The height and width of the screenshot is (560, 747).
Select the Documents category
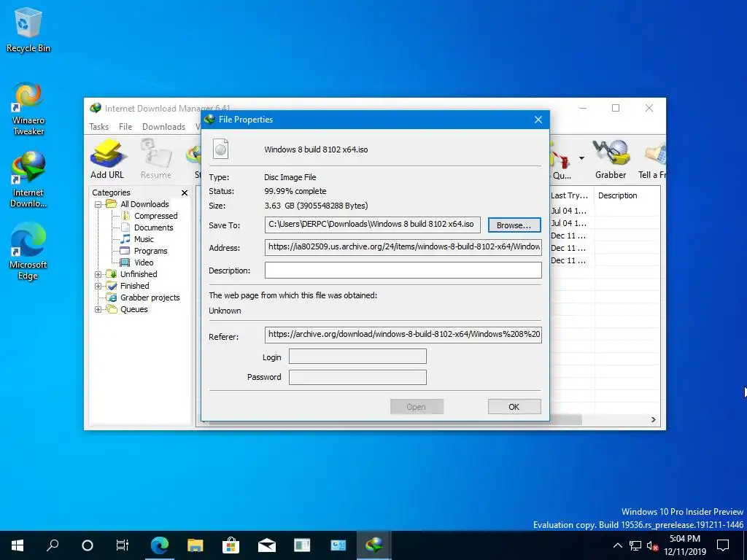[x=153, y=227]
